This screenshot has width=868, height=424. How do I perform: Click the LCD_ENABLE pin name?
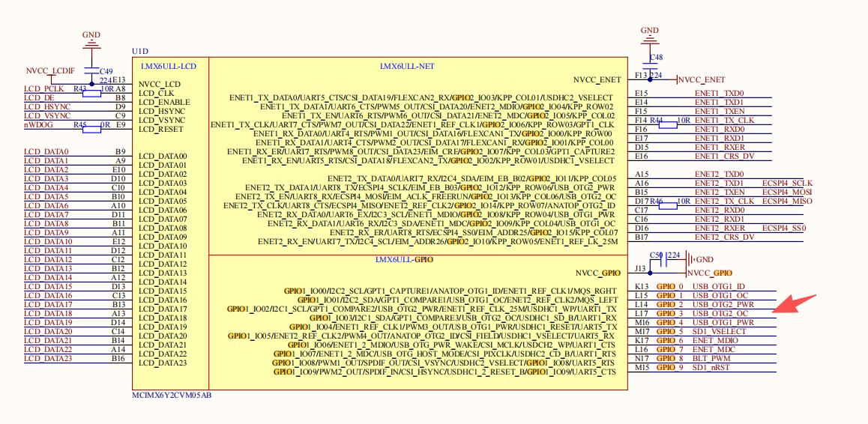pos(164,103)
